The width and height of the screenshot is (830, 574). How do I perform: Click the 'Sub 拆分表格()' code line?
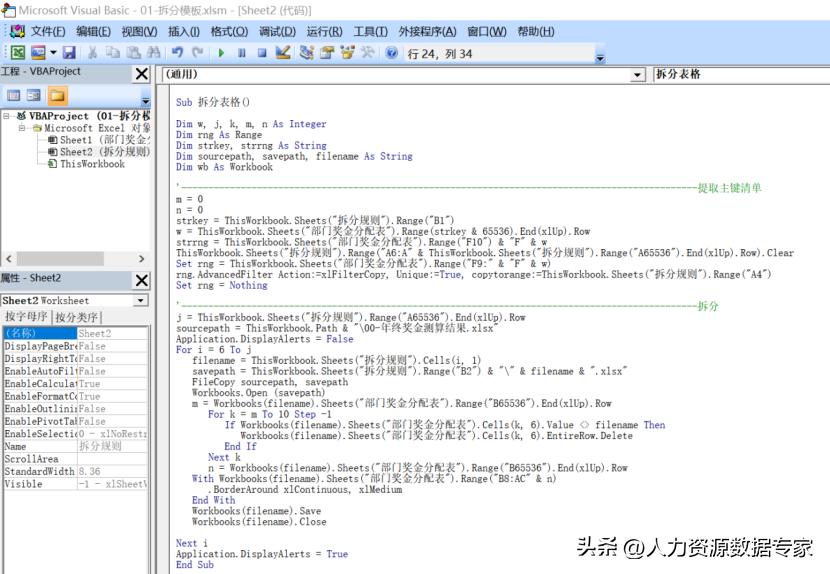click(213, 102)
